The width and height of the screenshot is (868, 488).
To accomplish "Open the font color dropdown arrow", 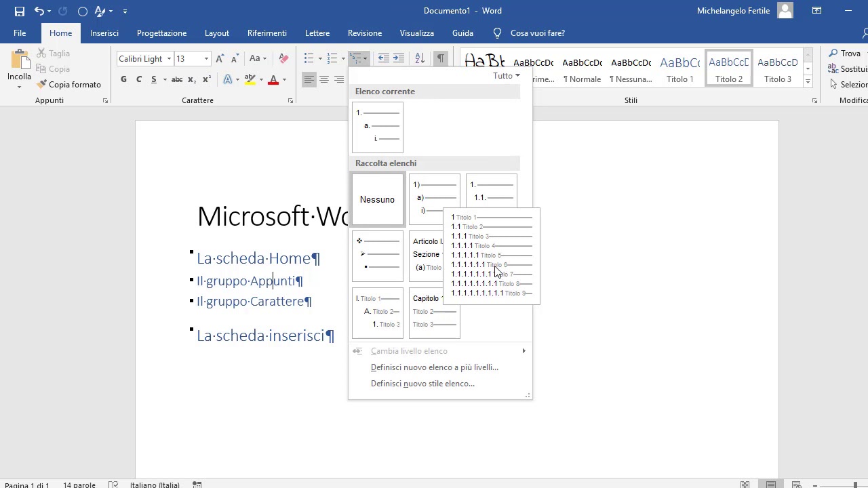I will click(x=284, y=79).
